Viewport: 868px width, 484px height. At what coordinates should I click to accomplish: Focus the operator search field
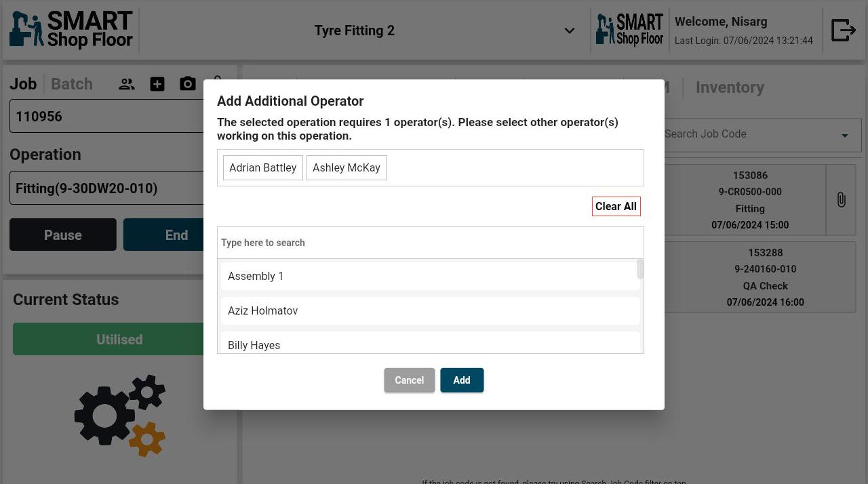pos(430,243)
